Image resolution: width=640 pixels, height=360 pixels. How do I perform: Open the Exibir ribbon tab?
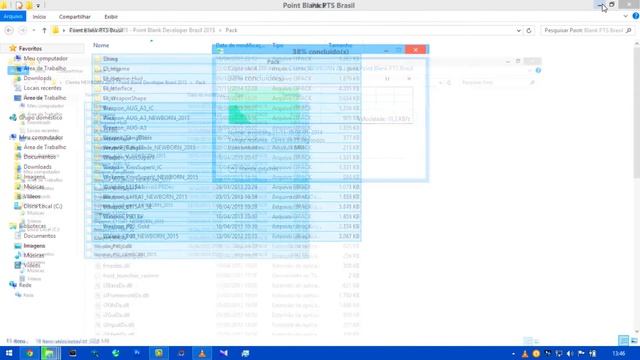[111, 17]
